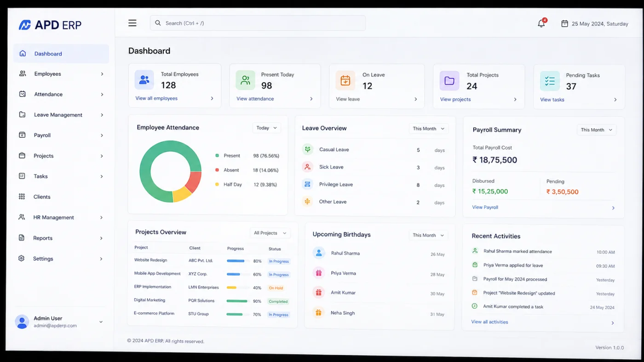This screenshot has height=362, width=644.
Task: Open the Clients sidebar item
Action: click(x=61, y=197)
